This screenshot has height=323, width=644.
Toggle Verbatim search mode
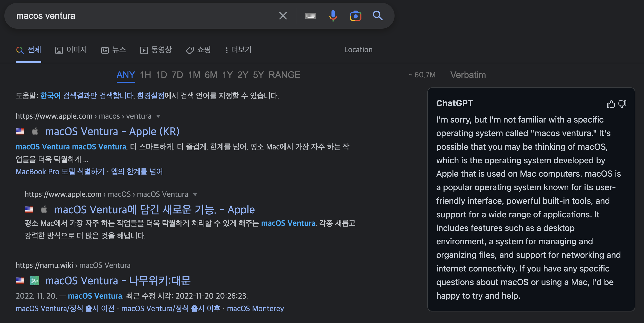click(468, 75)
